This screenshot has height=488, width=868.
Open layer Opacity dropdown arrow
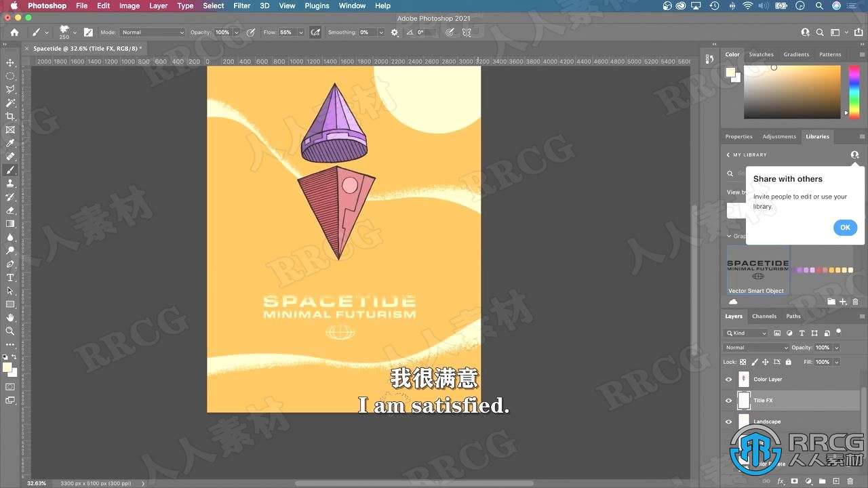pos(837,347)
